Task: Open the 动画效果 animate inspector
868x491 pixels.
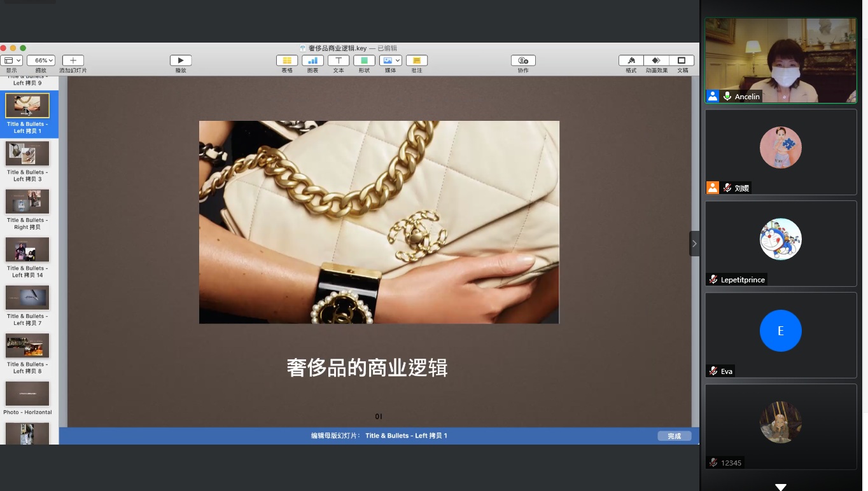Action: click(656, 60)
